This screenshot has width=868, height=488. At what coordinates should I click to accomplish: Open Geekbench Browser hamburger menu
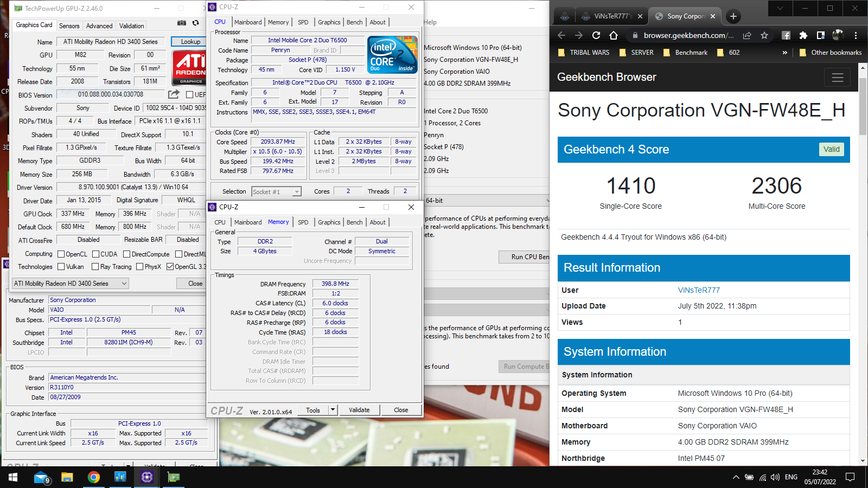click(838, 78)
